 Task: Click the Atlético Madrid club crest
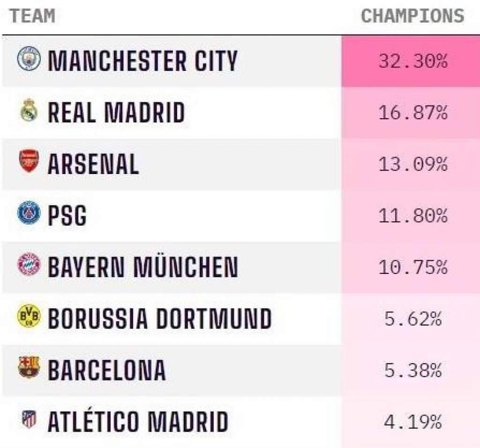coord(29,419)
